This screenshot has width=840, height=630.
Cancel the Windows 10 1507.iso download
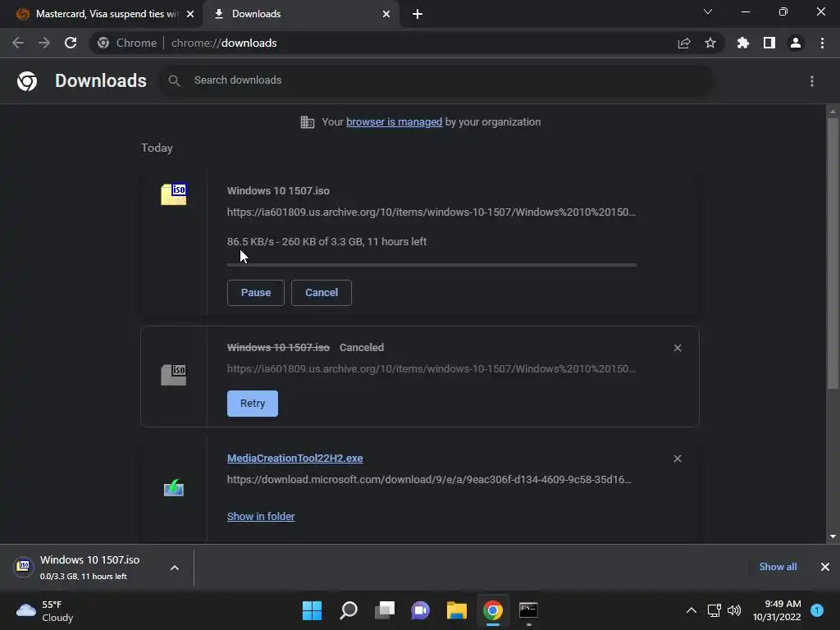click(322, 293)
